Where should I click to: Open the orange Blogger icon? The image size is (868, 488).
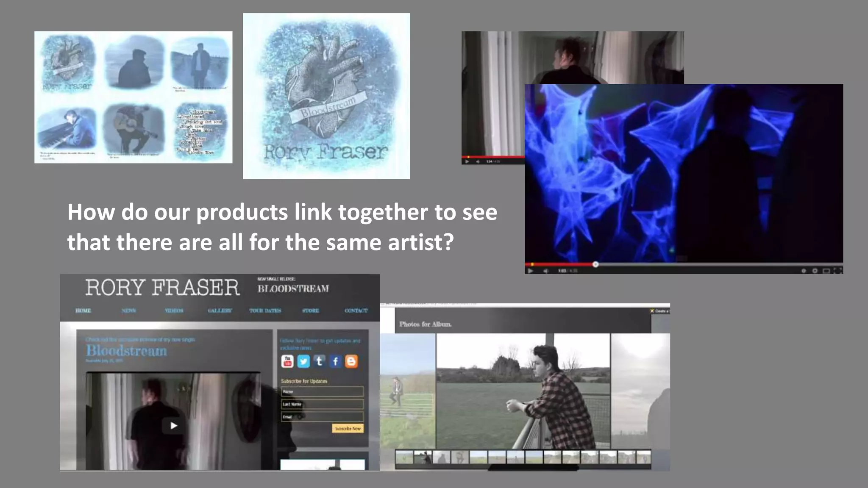click(351, 361)
